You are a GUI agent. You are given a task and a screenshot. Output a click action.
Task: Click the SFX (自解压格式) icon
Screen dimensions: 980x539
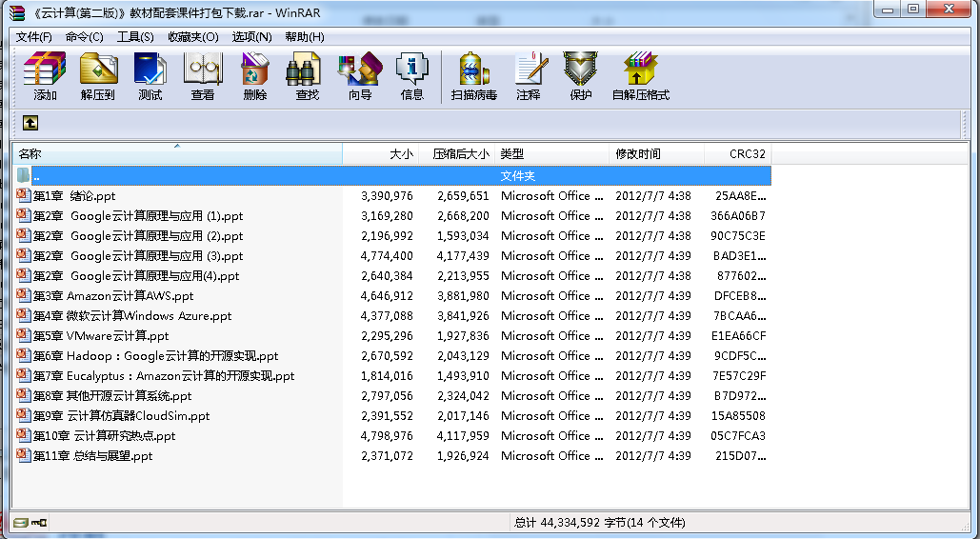641,76
